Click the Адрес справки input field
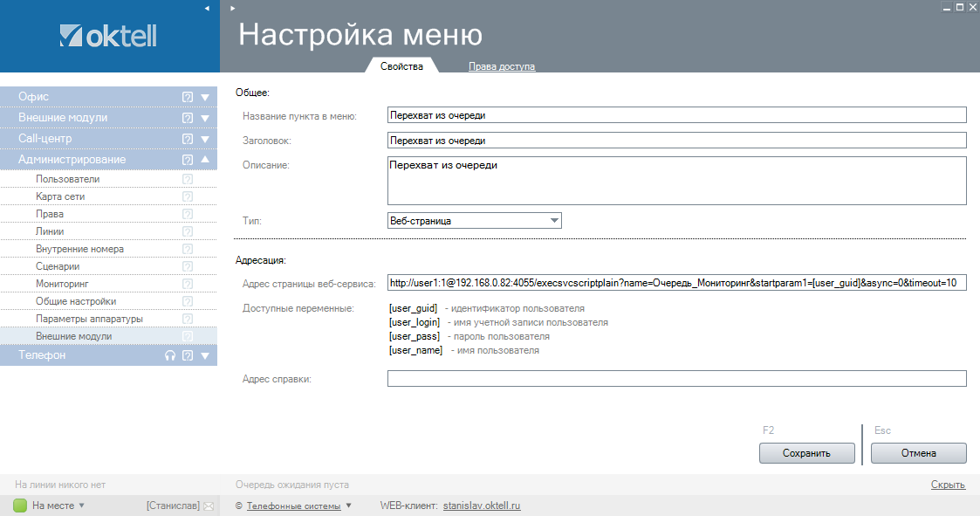The image size is (980, 516). pos(676,378)
